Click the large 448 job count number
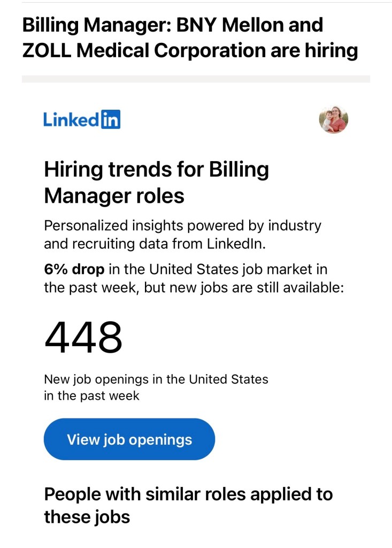392x548 pixels. [x=83, y=338]
